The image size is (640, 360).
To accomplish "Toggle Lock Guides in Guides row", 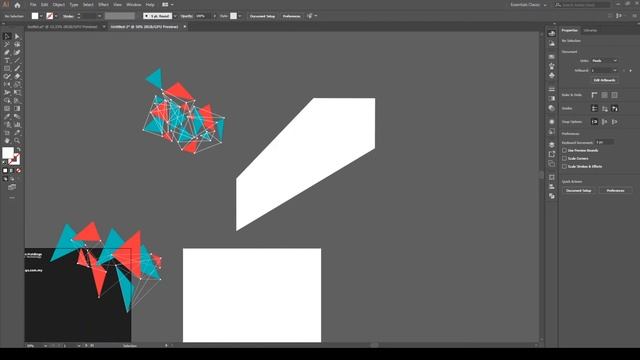I will tap(604, 108).
